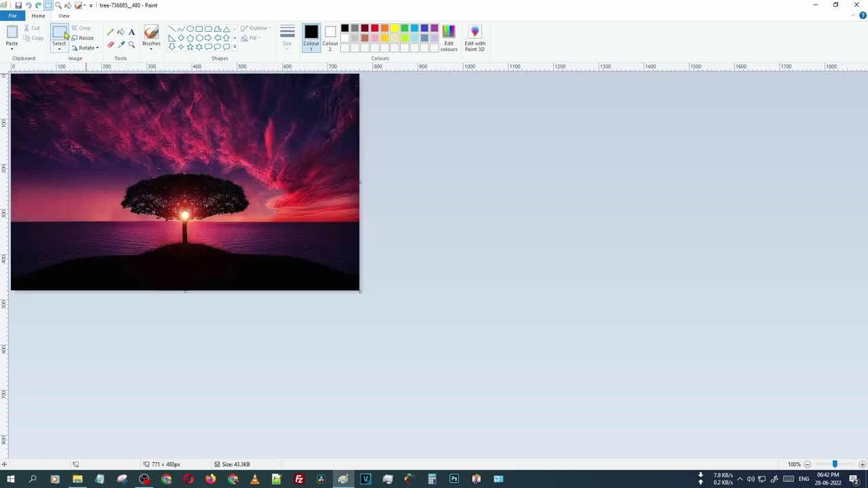Viewport: 868px width, 488px height.
Task: Pick the green colour swatch
Action: tap(405, 28)
